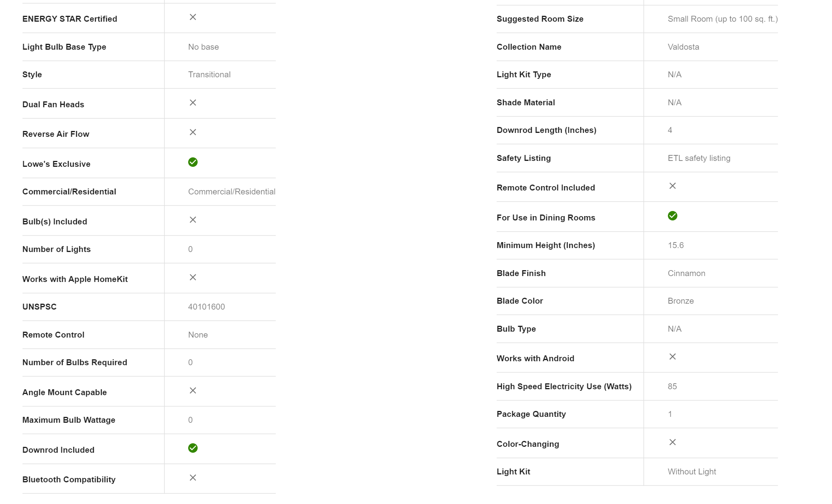Click the green check for Lowe's Exclusive
The height and width of the screenshot is (504, 832).
click(193, 162)
